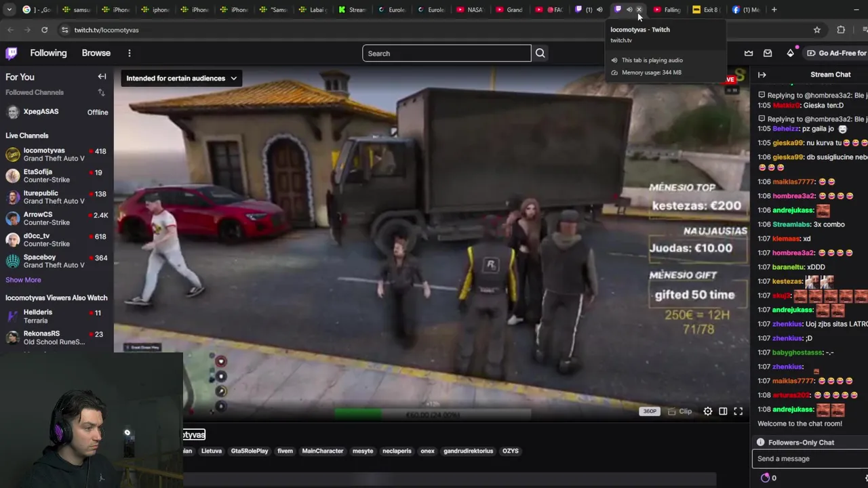Open the three-dot more menu beside Browse
The height and width of the screenshot is (488, 868).
coord(129,53)
